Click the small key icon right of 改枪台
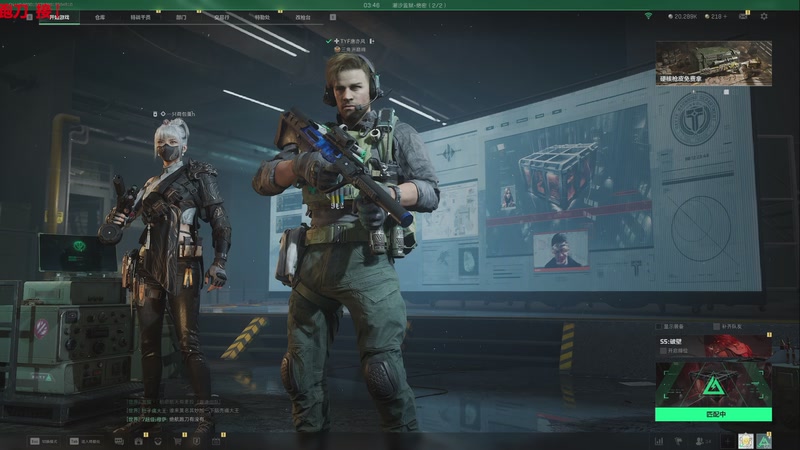 [333, 17]
